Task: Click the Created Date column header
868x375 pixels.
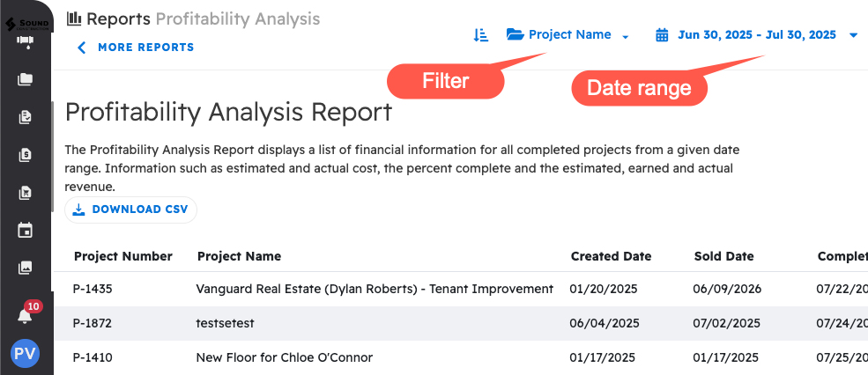Action: pos(611,256)
